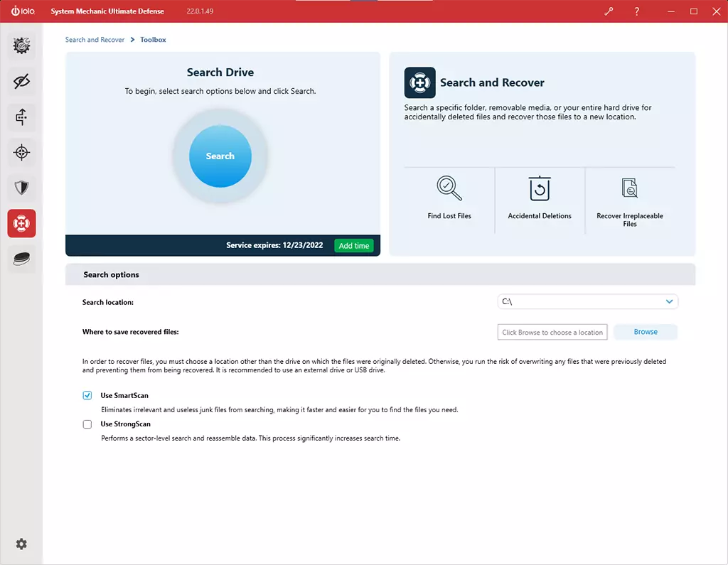Click the Accidental Deletions recycle bin icon
The width and height of the screenshot is (728, 565).
(540, 188)
